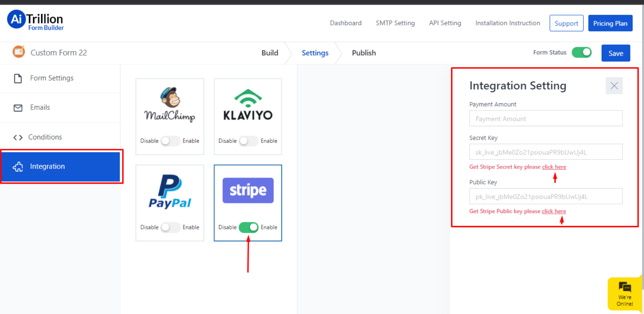This screenshot has height=314, width=644.
Task: Click the Disable label on the Klaviyo card
Action: 228,141
